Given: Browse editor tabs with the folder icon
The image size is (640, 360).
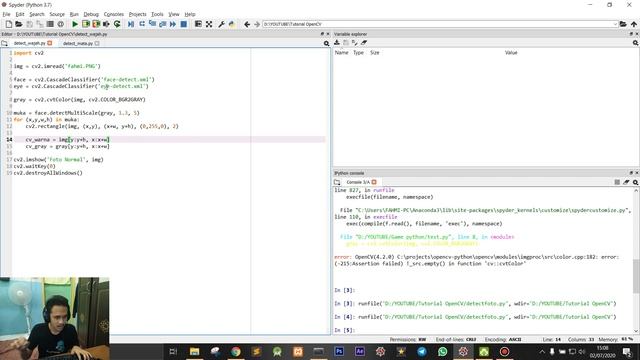Looking at the screenshot, I should (4, 43).
